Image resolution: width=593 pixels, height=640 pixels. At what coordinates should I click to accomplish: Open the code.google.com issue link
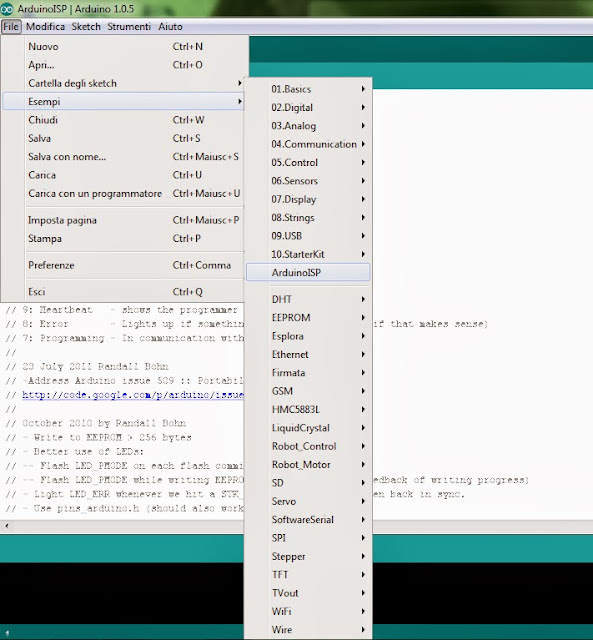(133, 395)
